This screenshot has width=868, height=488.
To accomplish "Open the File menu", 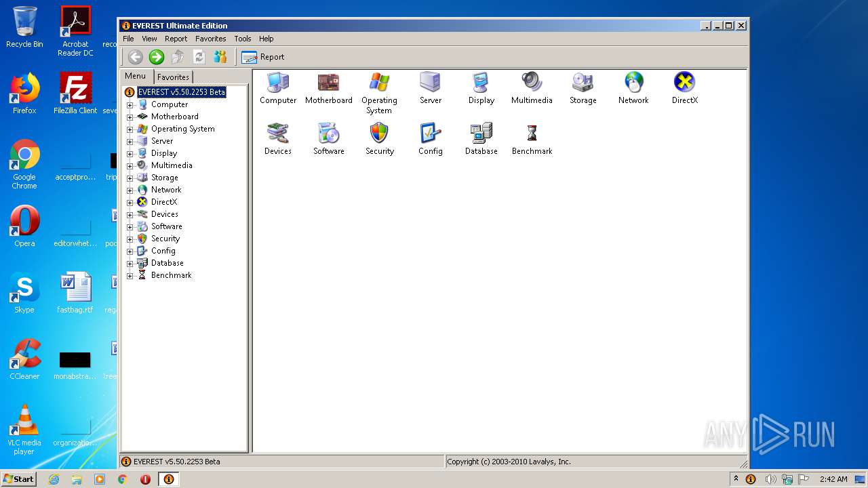I will point(128,39).
